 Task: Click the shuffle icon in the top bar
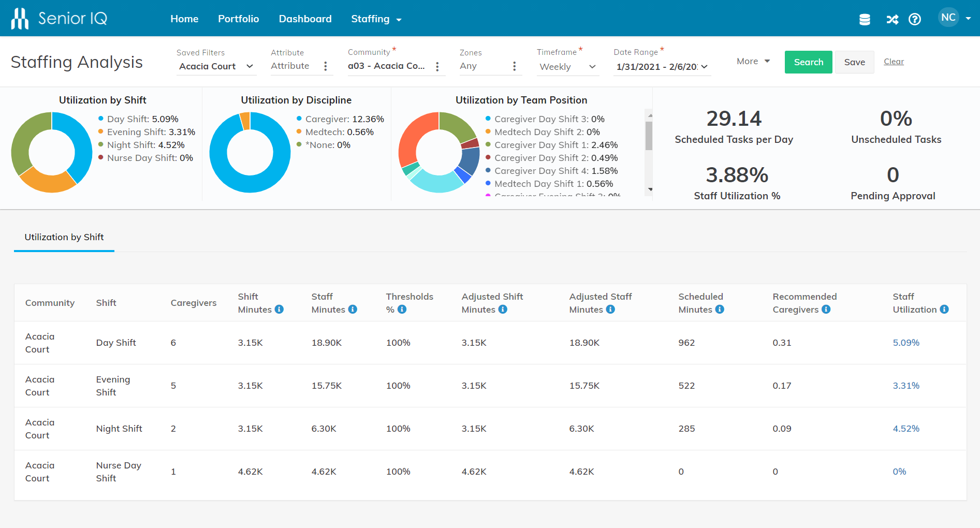pos(891,19)
